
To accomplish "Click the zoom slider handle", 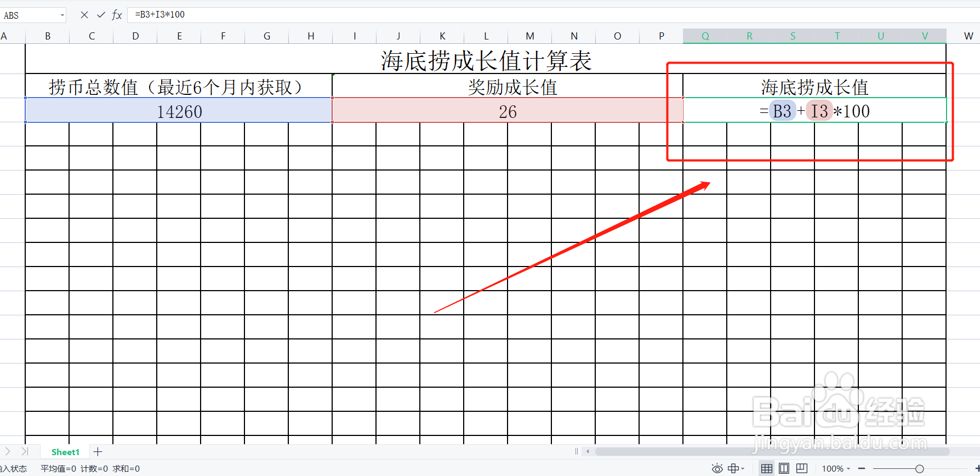I will tap(920, 469).
